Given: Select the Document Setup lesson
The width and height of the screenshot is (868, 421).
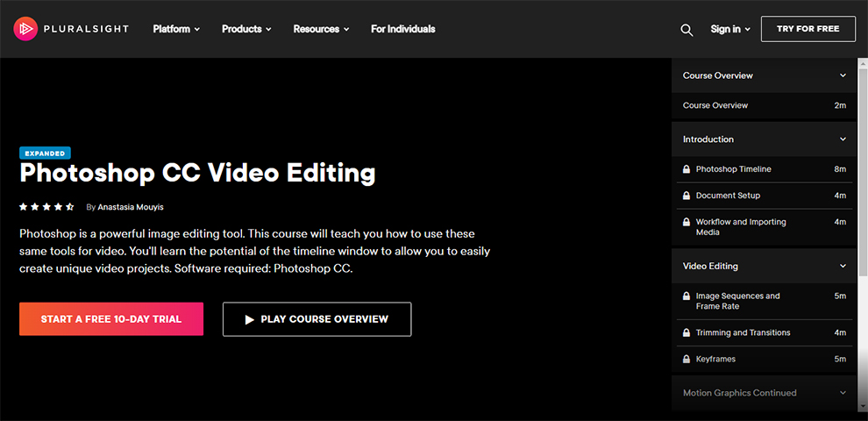Looking at the screenshot, I should pos(765,196).
